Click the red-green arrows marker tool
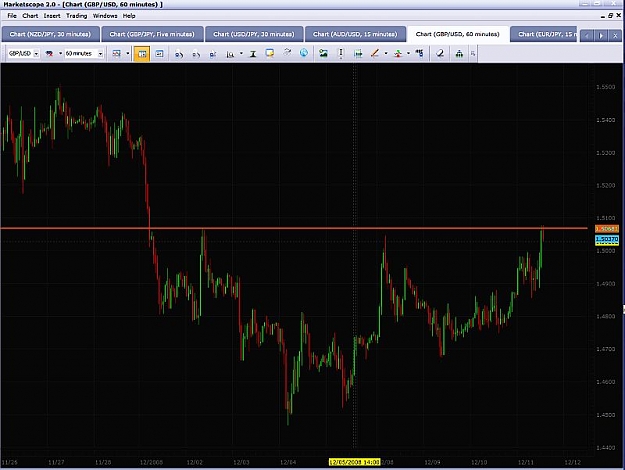Viewport: 625px width, 470px height. (x=398, y=53)
